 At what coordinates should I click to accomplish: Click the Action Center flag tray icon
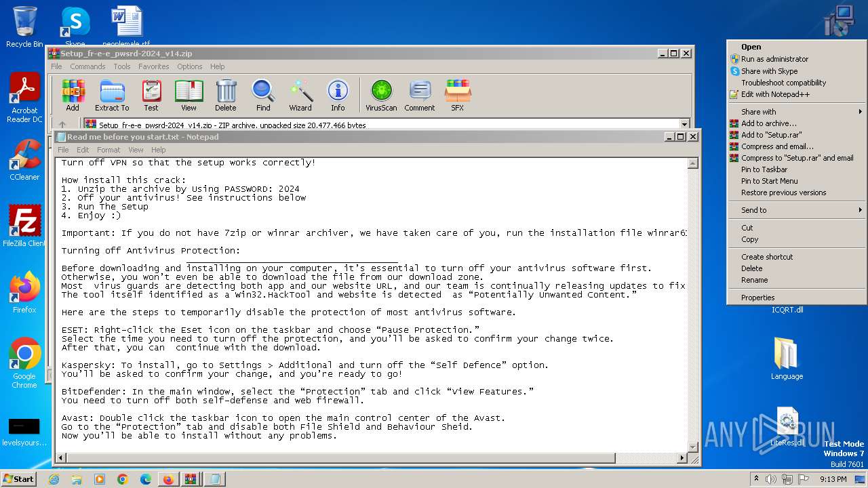[x=804, y=479]
